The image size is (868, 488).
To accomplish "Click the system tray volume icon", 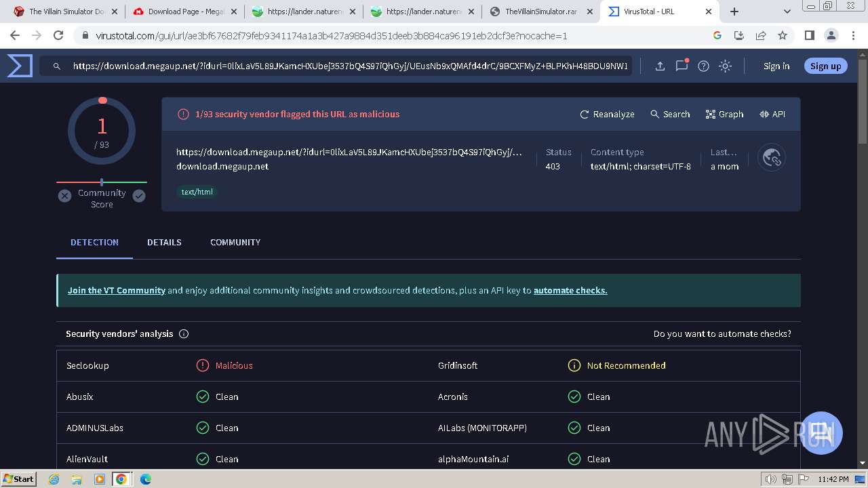I will tap(771, 479).
